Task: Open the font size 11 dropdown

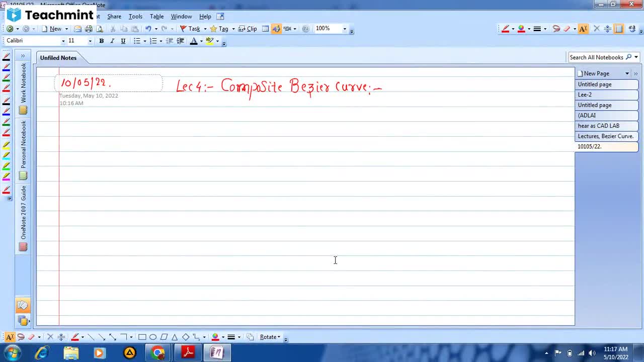Action: 90,41
